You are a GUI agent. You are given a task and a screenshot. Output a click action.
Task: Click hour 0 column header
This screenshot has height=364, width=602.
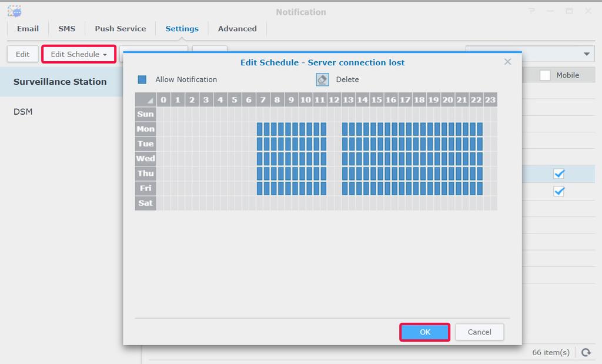(163, 99)
